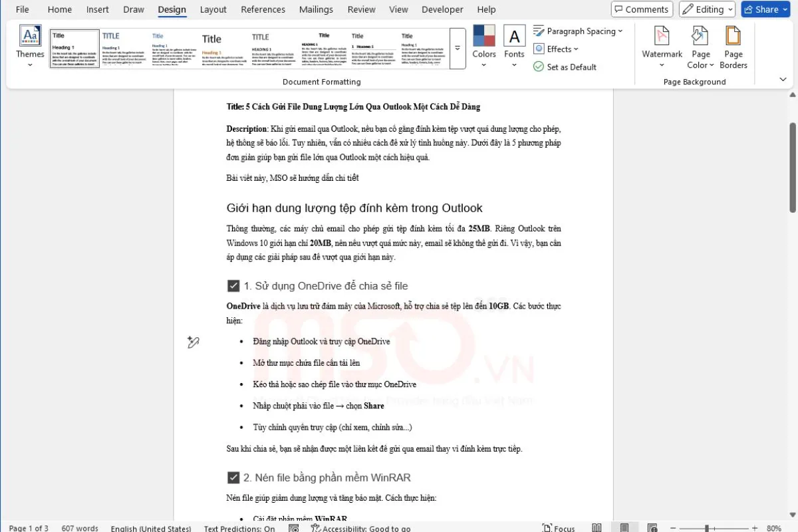Expand the document formatting styles gallery
This screenshot has width=798, height=532.
[x=457, y=47]
